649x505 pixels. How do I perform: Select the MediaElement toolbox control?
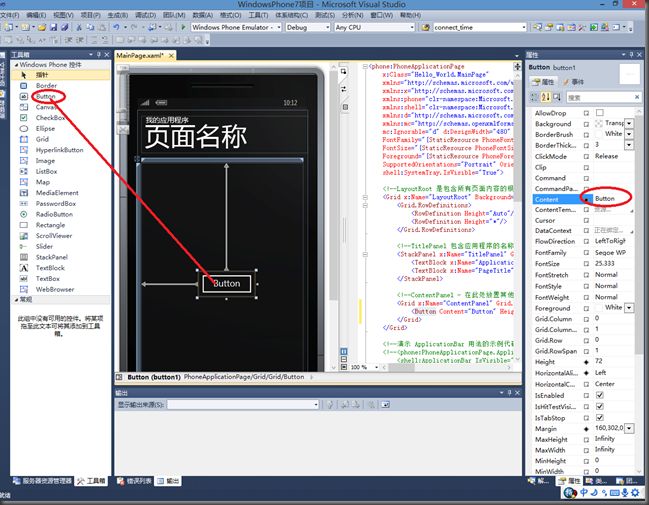click(57, 193)
